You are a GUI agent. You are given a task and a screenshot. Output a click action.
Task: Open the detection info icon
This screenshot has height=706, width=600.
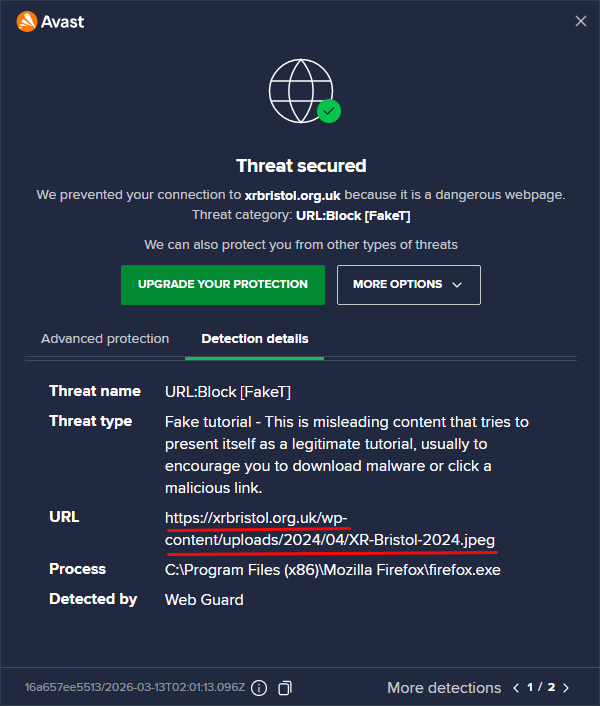pos(259,688)
